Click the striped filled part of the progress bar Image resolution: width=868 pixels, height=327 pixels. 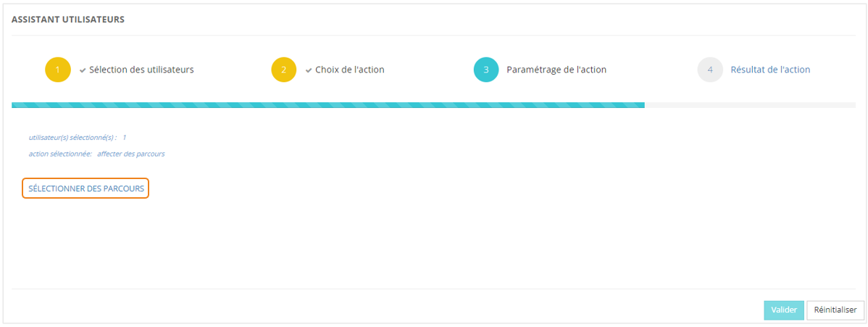coord(327,105)
